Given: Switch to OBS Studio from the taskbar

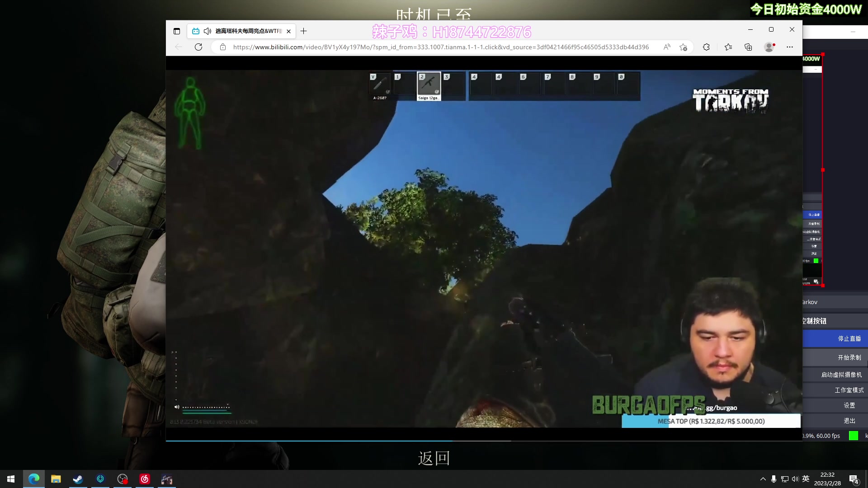Looking at the screenshot, I should (123, 479).
